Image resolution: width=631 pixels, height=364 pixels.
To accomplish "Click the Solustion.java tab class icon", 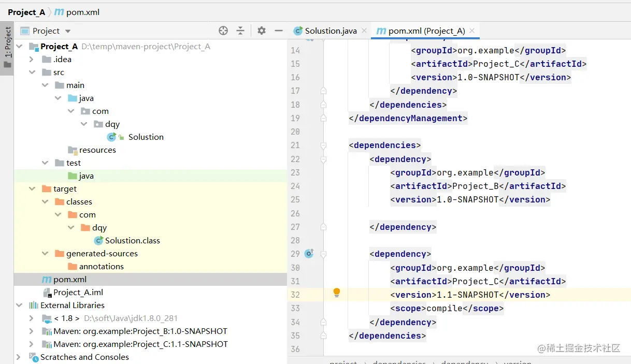I will pyautogui.click(x=298, y=31).
